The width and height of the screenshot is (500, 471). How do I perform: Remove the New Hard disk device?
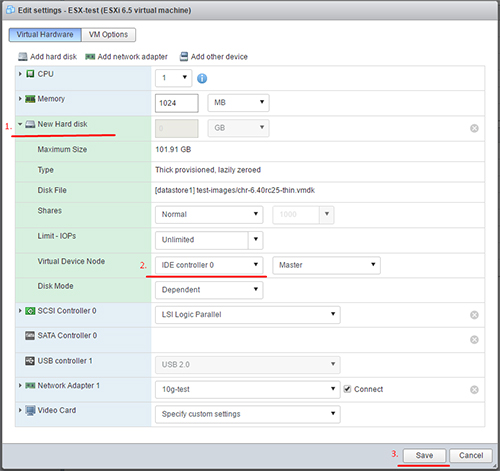click(474, 128)
